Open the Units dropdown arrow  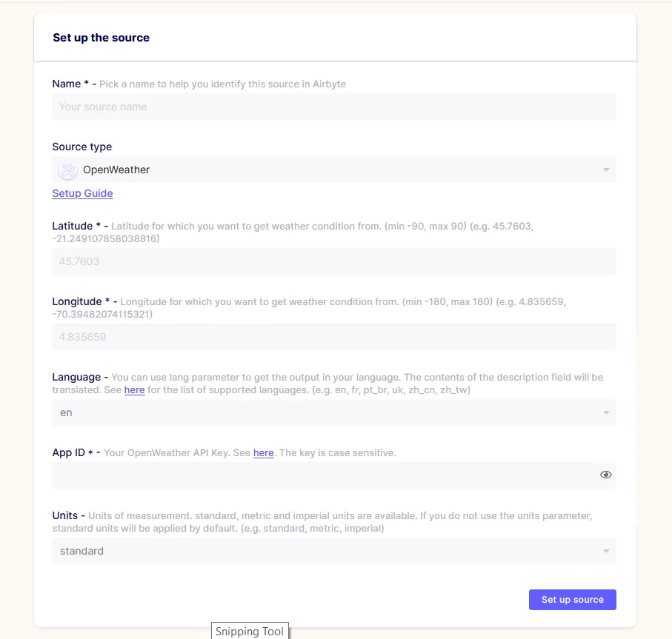(606, 551)
